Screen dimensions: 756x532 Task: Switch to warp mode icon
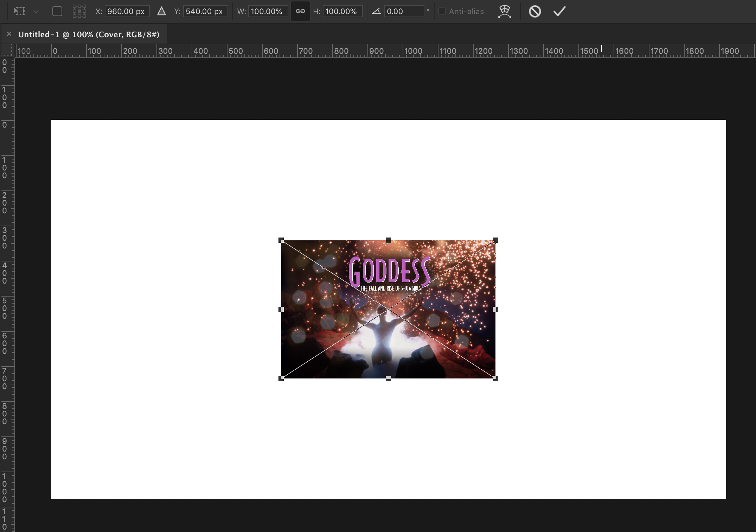pyautogui.click(x=505, y=11)
